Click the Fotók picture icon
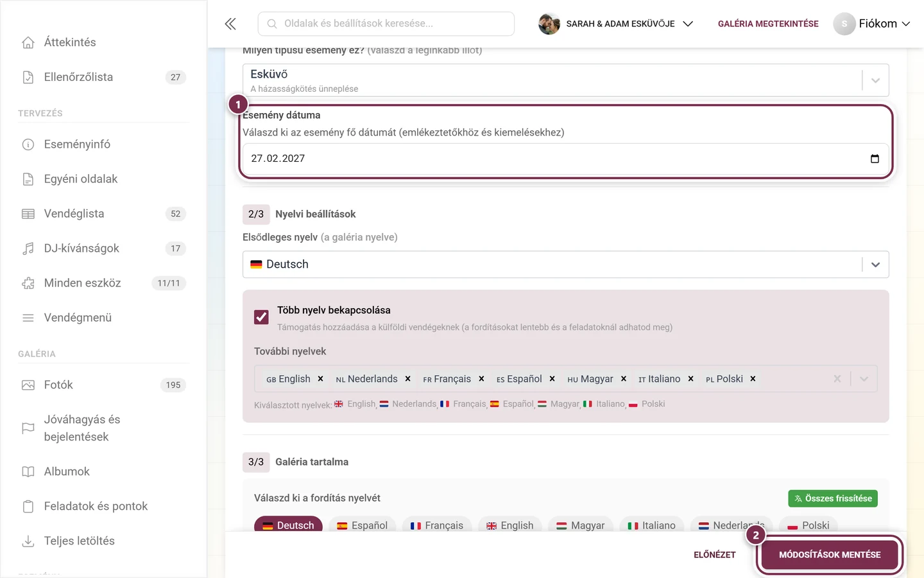This screenshot has height=578, width=924. point(28,385)
